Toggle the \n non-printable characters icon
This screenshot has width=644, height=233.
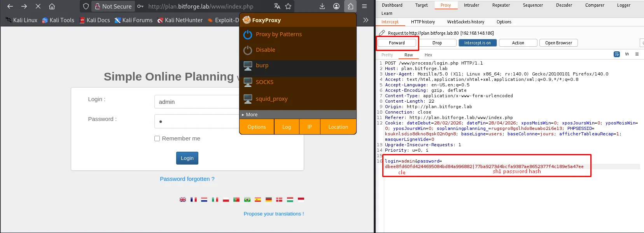(626, 54)
